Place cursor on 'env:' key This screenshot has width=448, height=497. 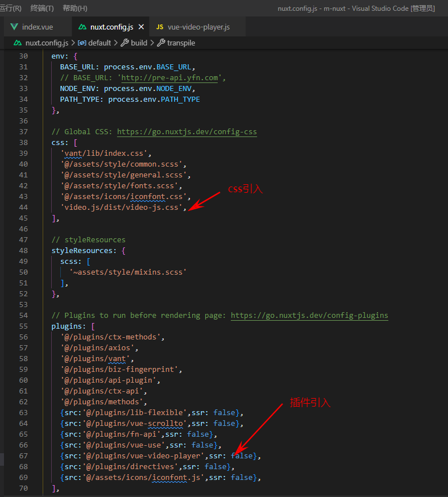coord(60,56)
